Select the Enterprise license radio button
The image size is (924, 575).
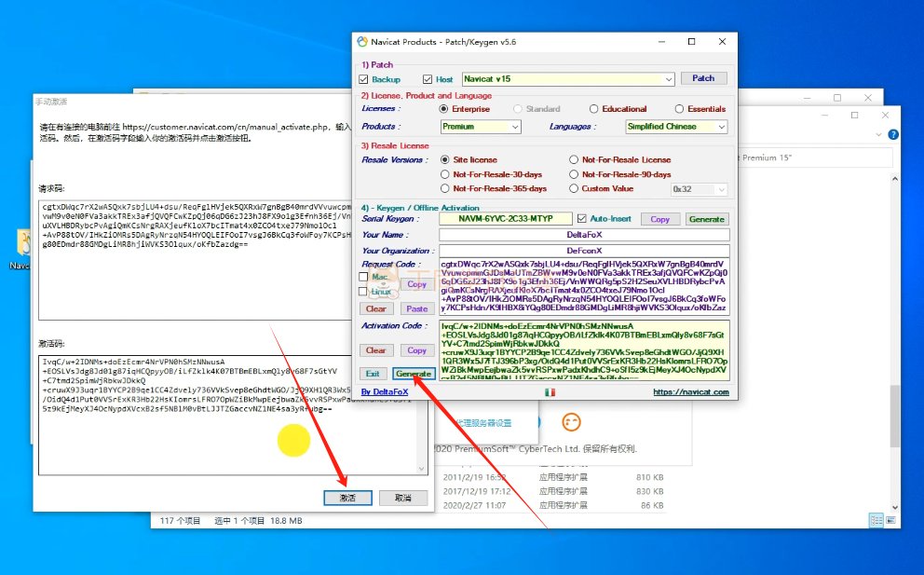pyautogui.click(x=443, y=109)
